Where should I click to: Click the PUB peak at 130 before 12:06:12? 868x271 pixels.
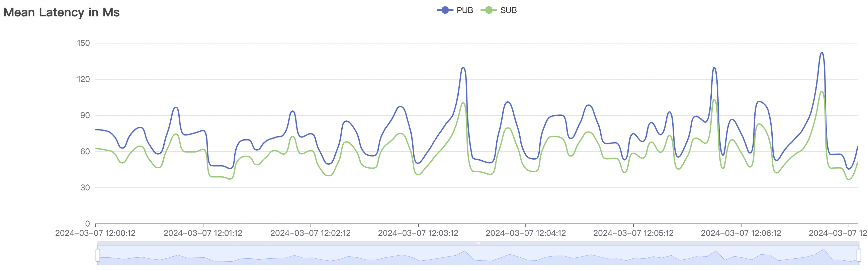tap(714, 68)
